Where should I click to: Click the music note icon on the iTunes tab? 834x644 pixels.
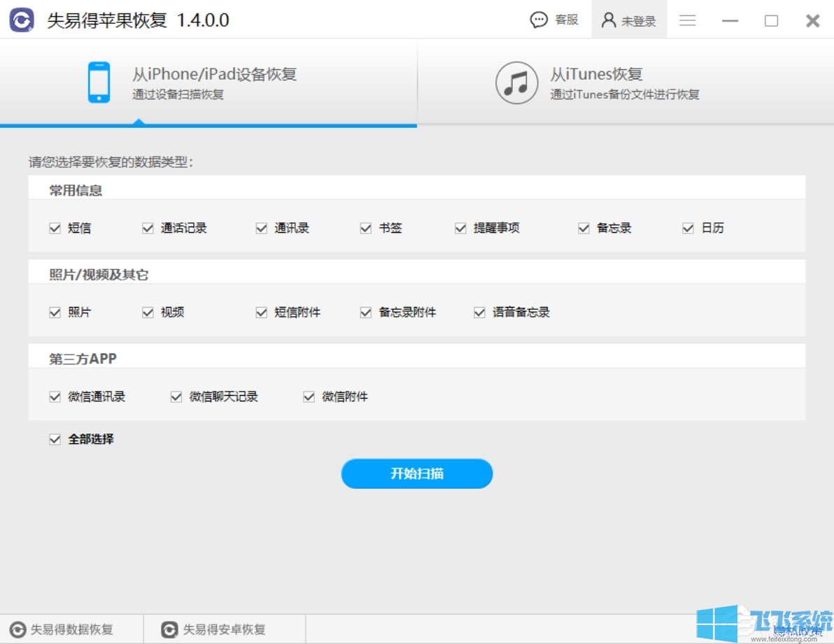click(516, 83)
